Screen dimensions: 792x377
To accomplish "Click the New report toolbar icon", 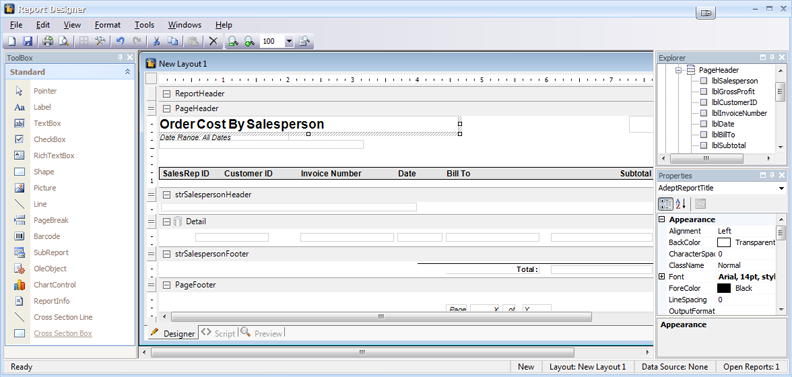I will pos(12,41).
